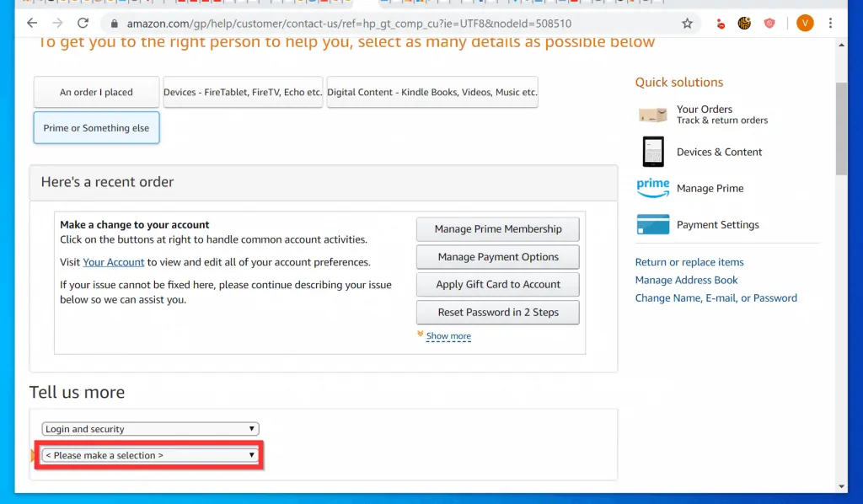The image size is (863, 504).
Task: Click the red extension icon near the address bar
Action: click(x=721, y=24)
